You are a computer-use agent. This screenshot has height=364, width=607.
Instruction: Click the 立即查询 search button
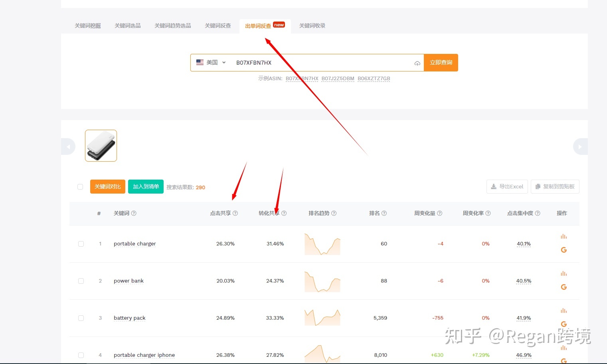441,63
